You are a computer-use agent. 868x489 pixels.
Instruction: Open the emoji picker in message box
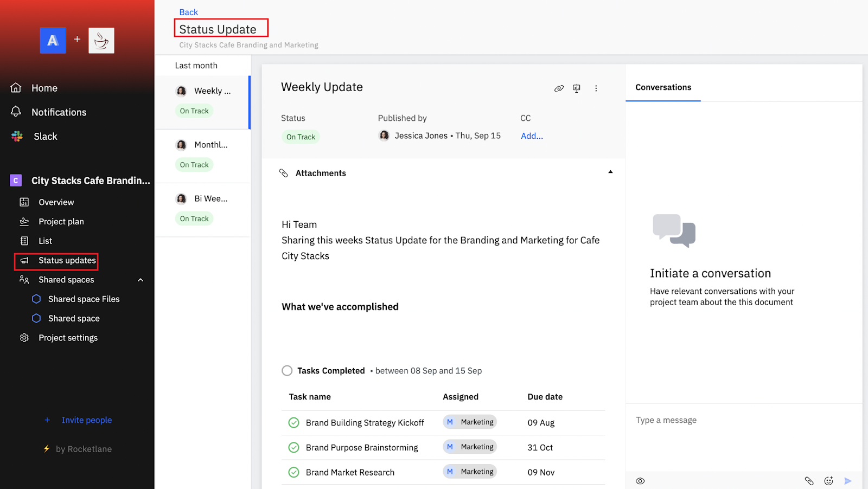click(828, 481)
